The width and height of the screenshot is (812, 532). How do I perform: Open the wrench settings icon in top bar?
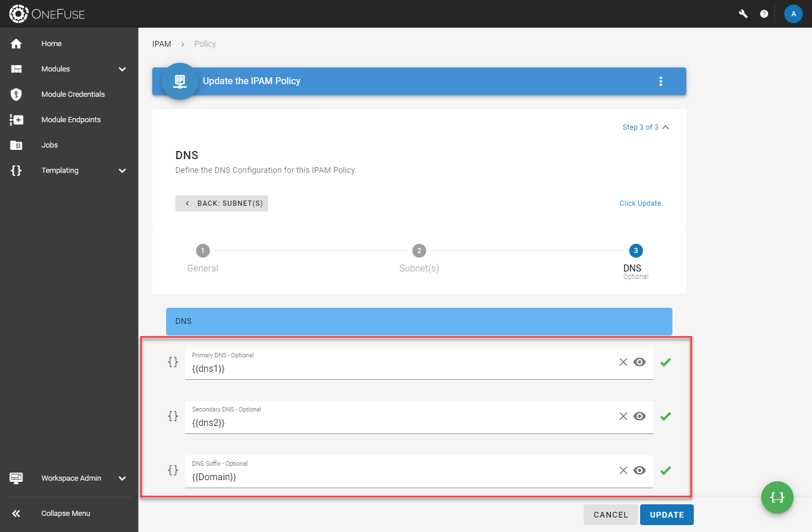[x=743, y=14]
